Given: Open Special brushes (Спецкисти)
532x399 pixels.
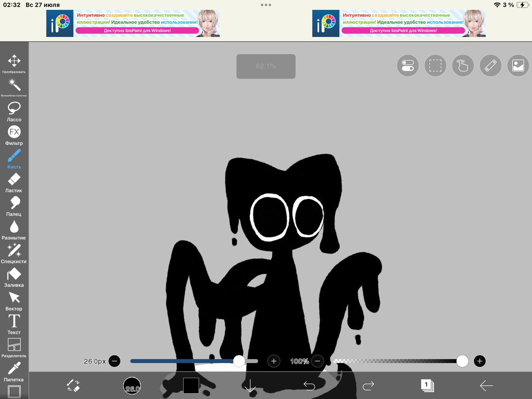Looking at the screenshot, I should pos(14,254).
